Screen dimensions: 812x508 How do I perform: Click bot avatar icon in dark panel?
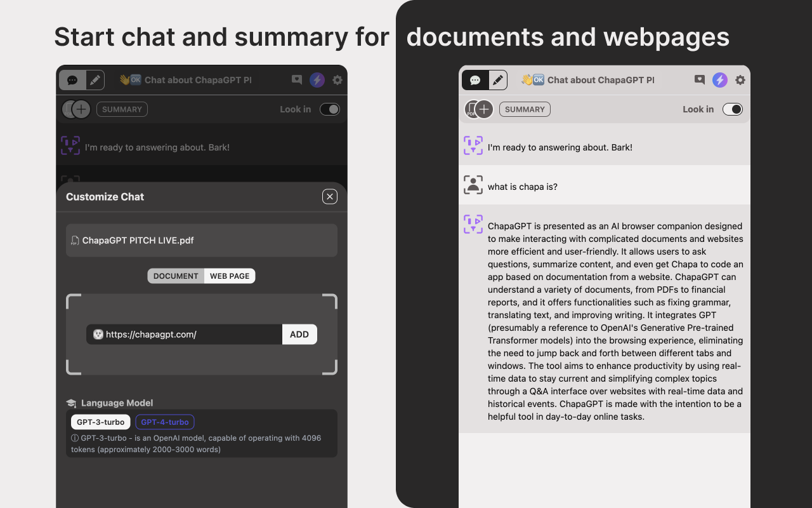pyautogui.click(x=70, y=145)
